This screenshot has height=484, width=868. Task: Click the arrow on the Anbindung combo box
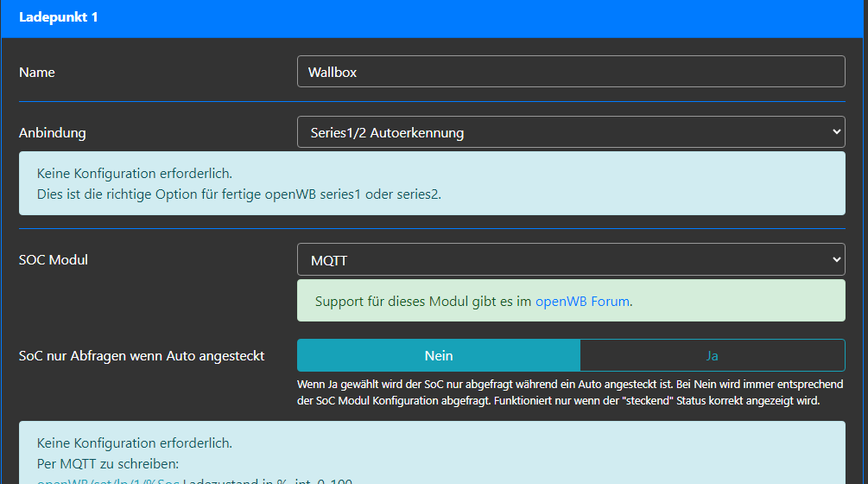[x=835, y=132]
